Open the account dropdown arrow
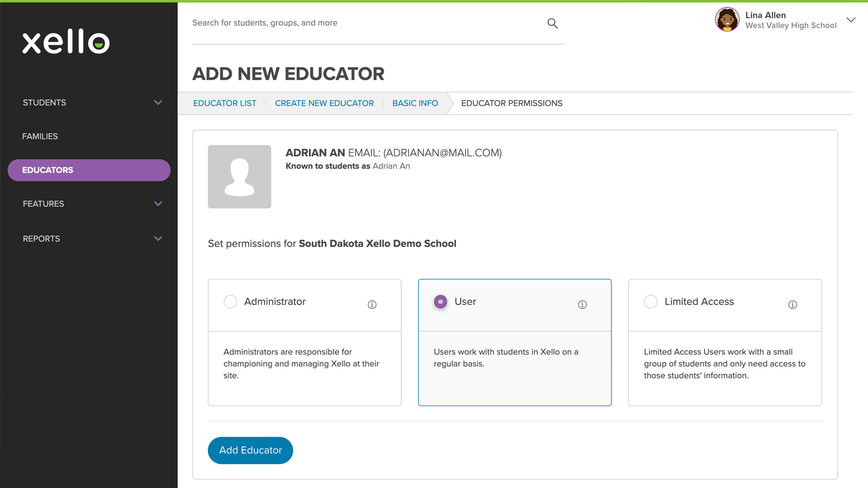The width and height of the screenshot is (868, 488). 850,20
